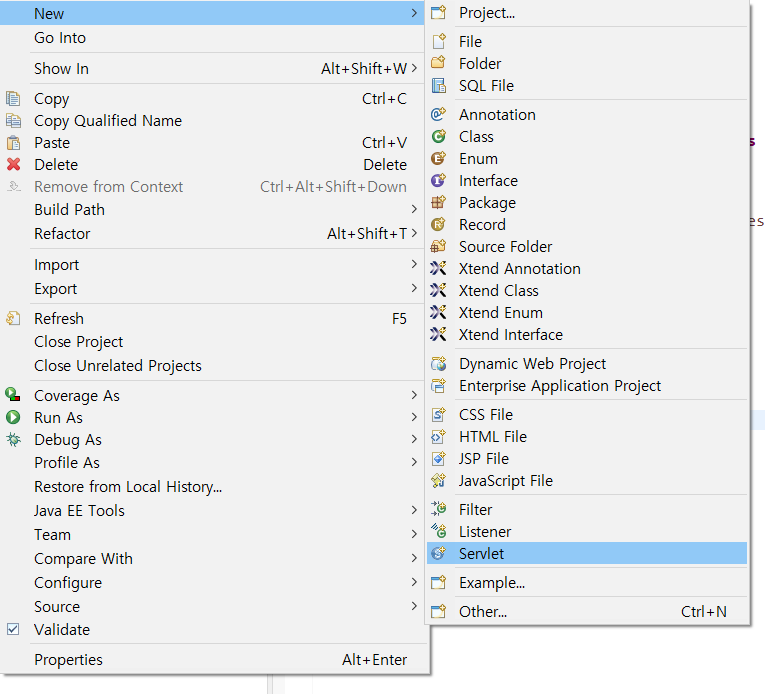Screen dimensions: 765x694
Task: Click the Xtend Annotation icon
Action: (438, 268)
